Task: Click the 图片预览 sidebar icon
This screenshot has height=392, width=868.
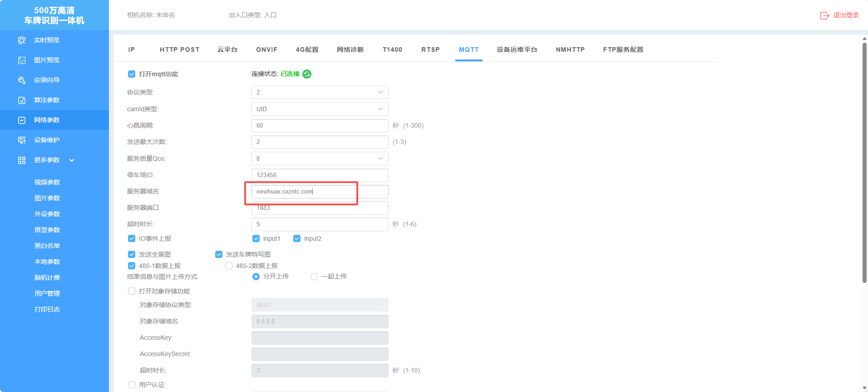Action: coord(22,60)
